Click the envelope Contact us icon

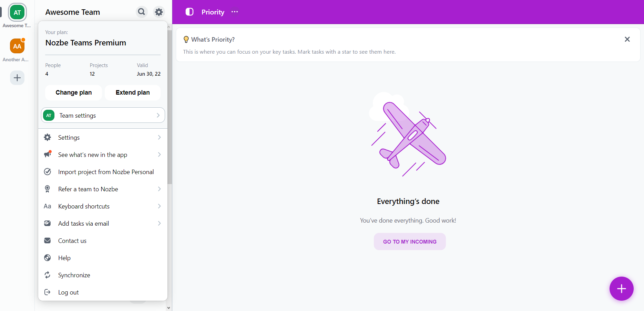click(48, 240)
